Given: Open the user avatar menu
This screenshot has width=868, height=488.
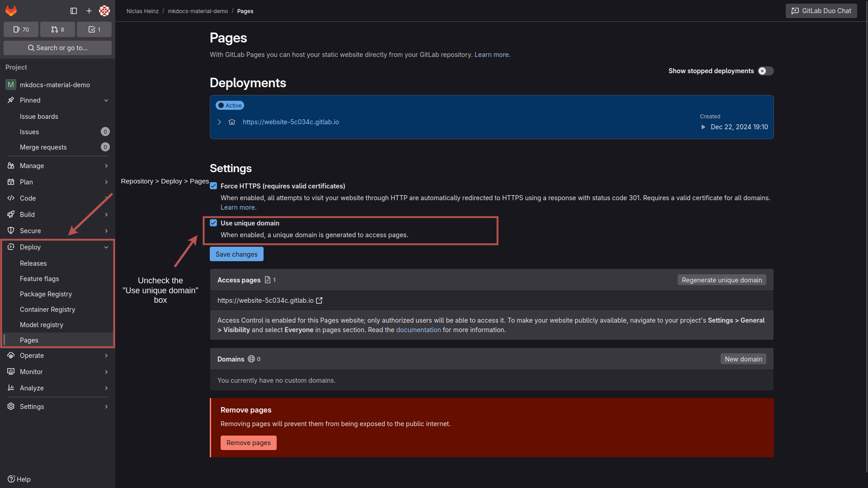Looking at the screenshot, I should pyautogui.click(x=104, y=11).
